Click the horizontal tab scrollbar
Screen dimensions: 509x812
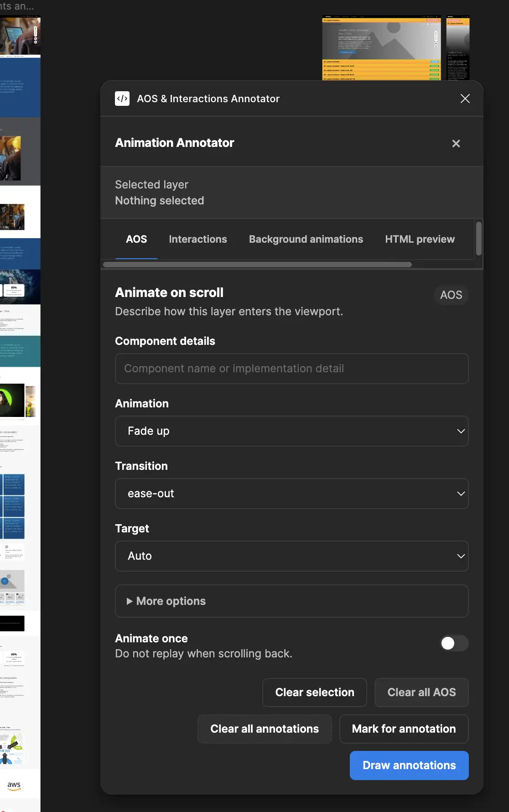[x=257, y=265]
